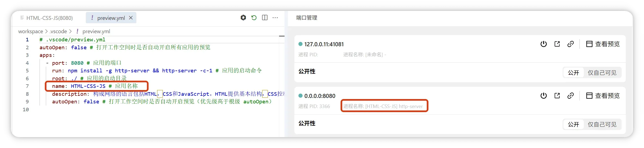Screen dimensions: 644x148
Task: Copy link for port 0.0.0.0:8080
Action: pos(570,96)
